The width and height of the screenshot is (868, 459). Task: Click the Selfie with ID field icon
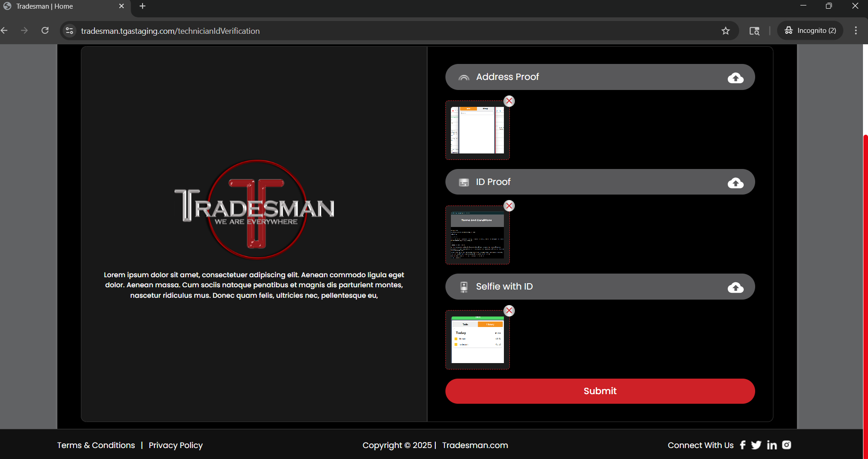pos(464,287)
